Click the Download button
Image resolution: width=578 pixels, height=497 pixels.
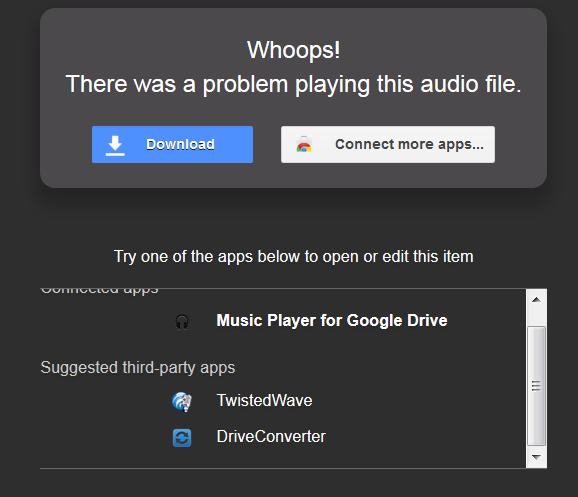(172, 145)
